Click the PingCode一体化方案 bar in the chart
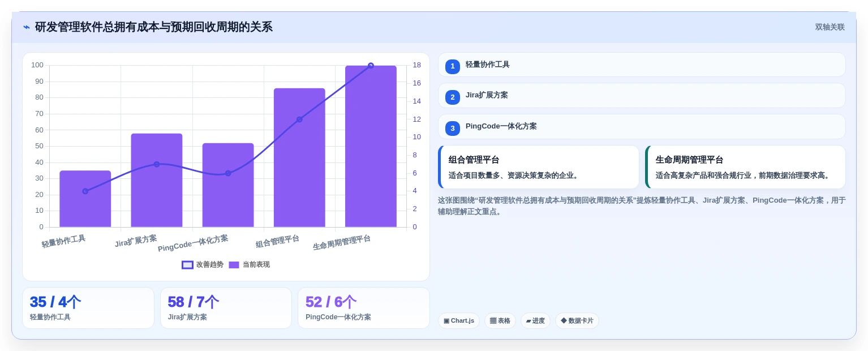The width and height of the screenshot is (868, 351). (228, 185)
